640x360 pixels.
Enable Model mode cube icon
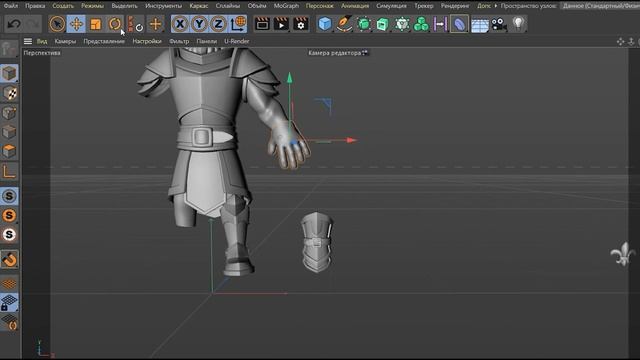[x=9, y=73]
